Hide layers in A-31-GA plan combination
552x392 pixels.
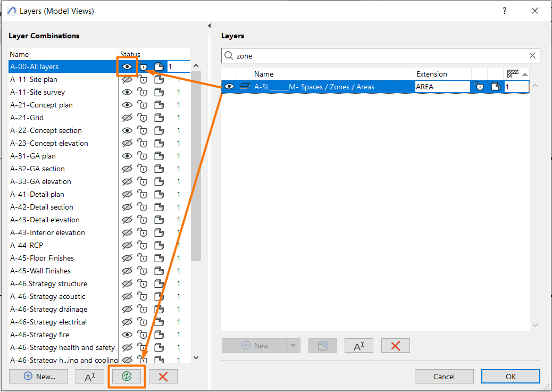127,156
